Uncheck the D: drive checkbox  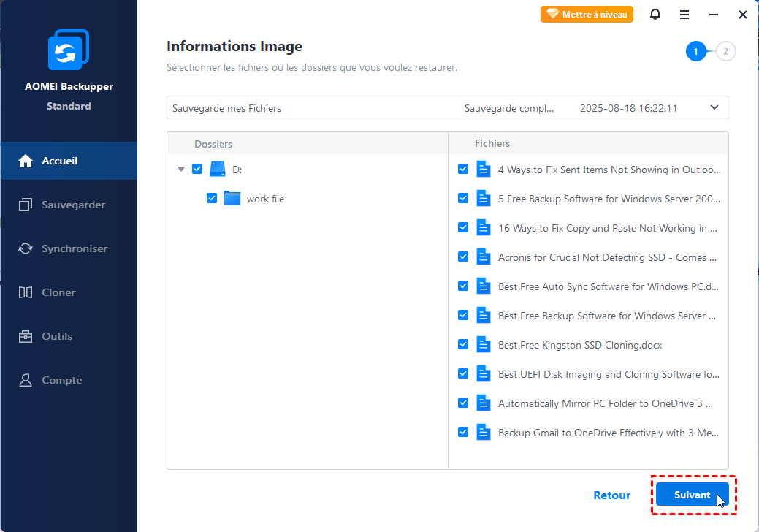coord(197,170)
